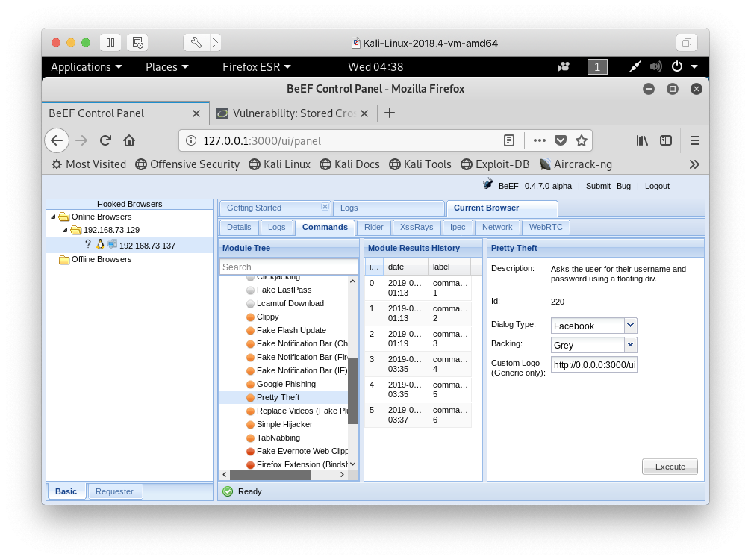This screenshot has height=560, width=751.
Task: Open the Applications menu
Action: coord(87,67)
